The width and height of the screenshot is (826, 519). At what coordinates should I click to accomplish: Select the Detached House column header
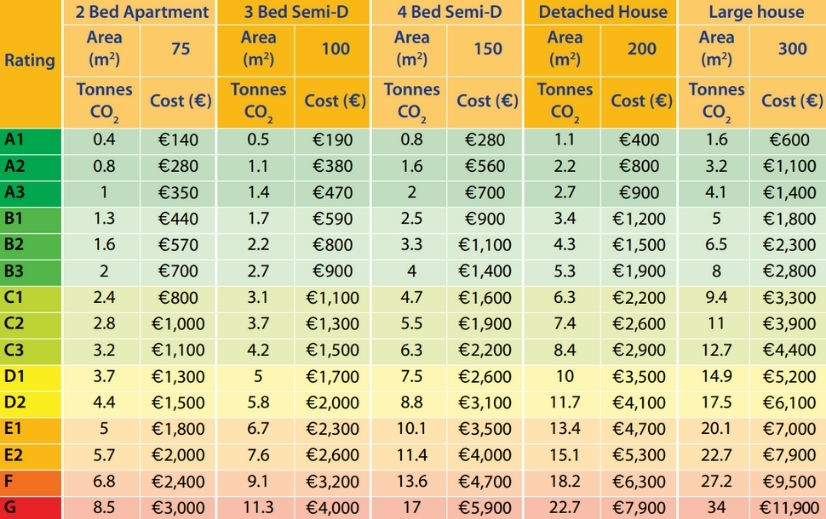pyautogui.click(x=601, y=12)
